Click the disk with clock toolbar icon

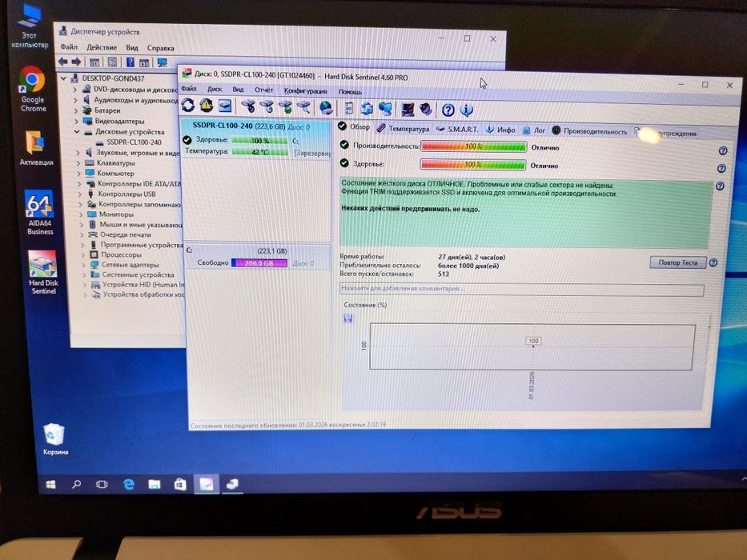(267, 106)
